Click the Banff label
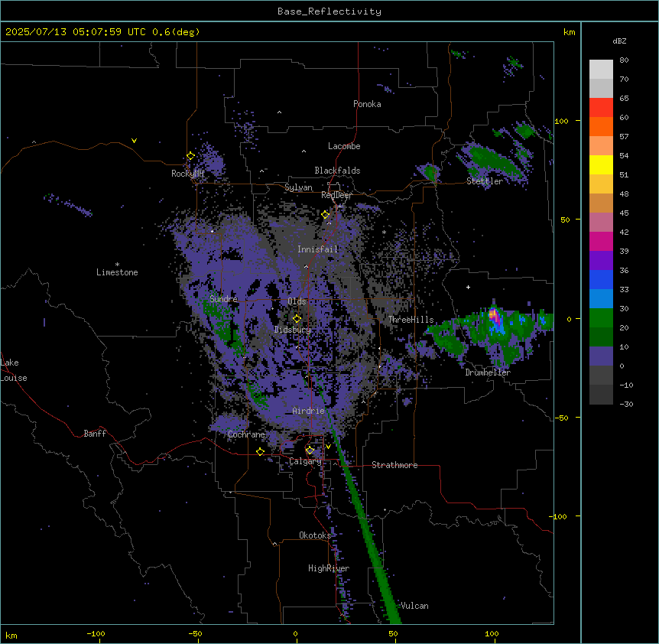The height and width of the screenshot is (644, 659). [x=95, y=434]
